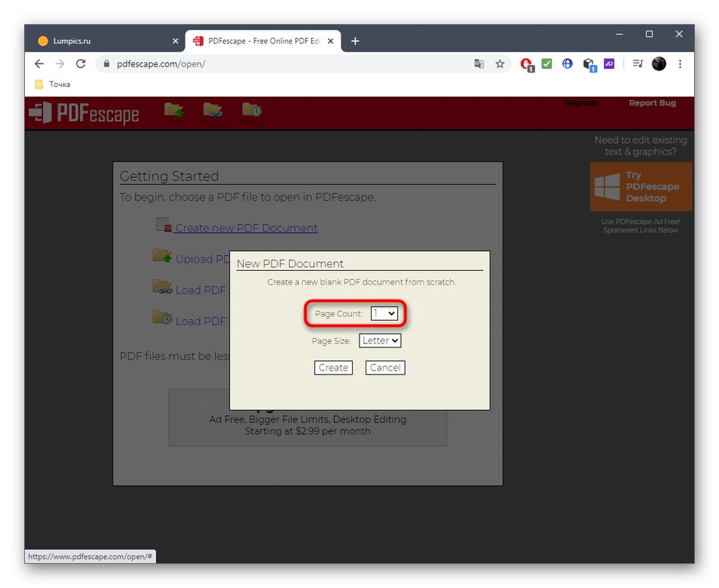719x588 pixels.
Task: Open the media control playlist icon
Action: tap(638, 64)
